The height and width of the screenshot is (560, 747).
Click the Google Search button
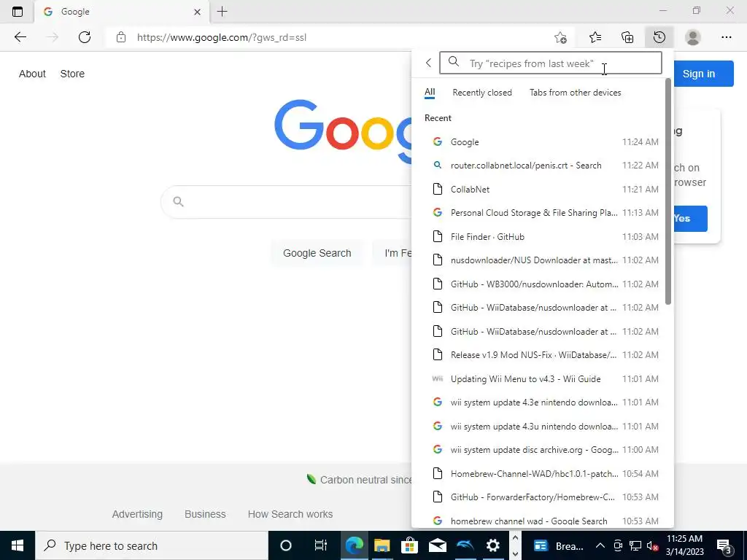pyautogui.click(x=317, y=253)
